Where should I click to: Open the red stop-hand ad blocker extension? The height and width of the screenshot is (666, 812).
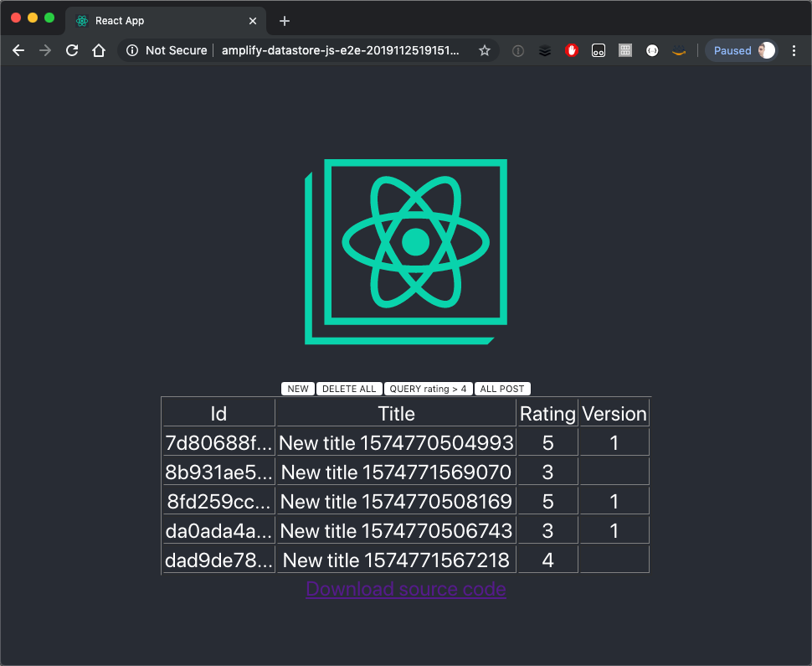(572, 50)
